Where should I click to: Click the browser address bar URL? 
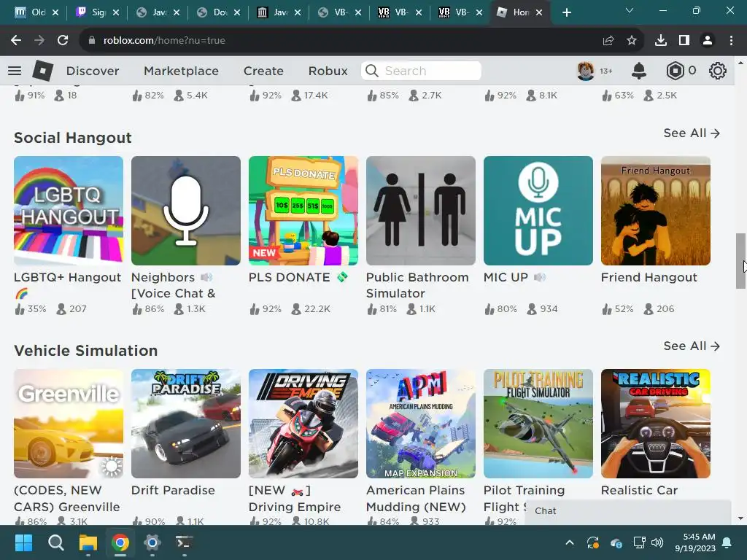coord(164,41)
